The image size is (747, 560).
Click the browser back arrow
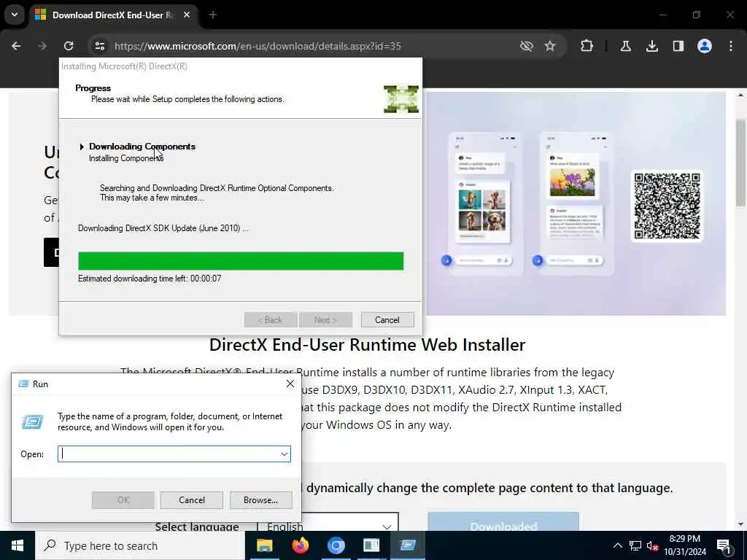point(16,46)
